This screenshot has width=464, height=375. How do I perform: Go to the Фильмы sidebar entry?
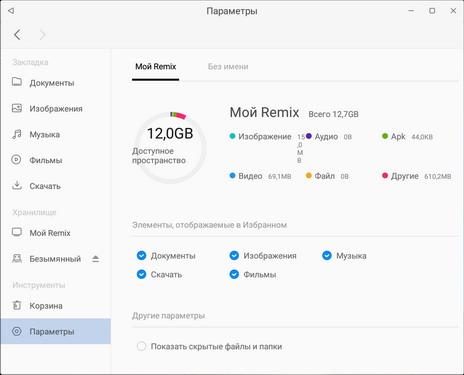(56, 160)
